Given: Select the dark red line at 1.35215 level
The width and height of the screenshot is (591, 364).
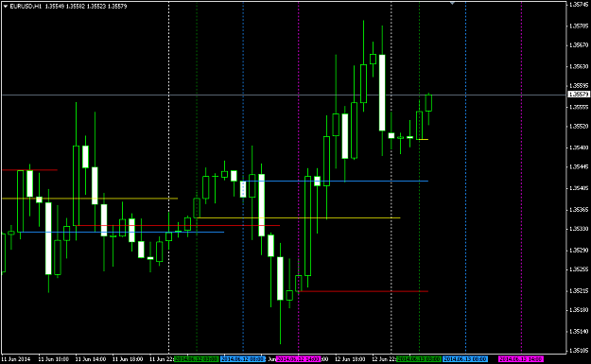Looking at the screenshot, I should (x=363, y=291).
